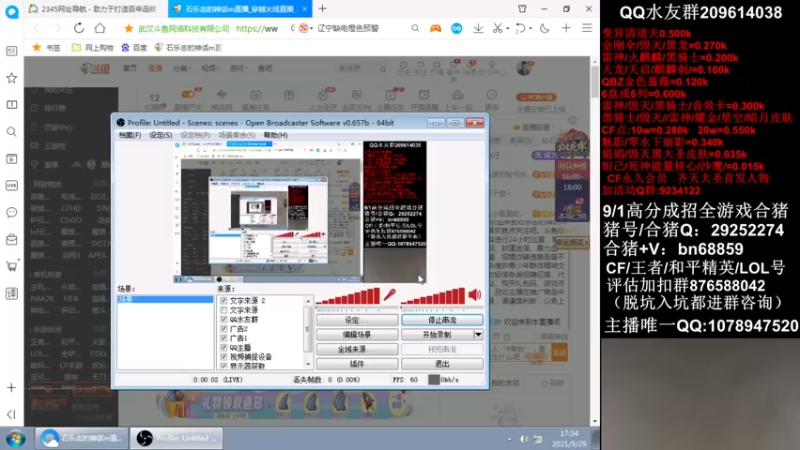Click the browser forward arrow

point(57,28)
